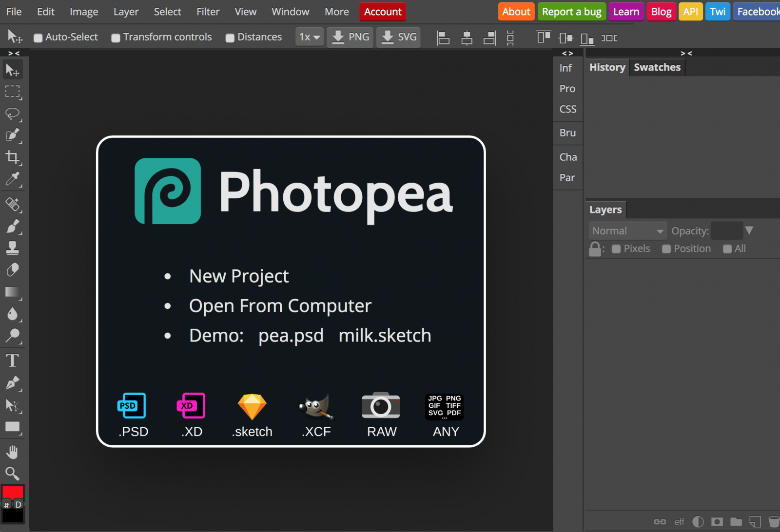780x532 pixels.
Task: Check the lock All checkbox
Action: click(x=727, y=249)
